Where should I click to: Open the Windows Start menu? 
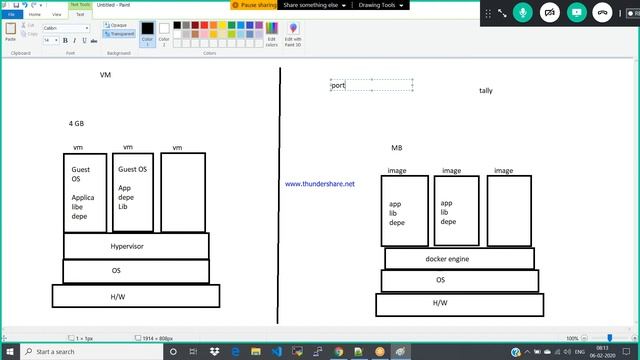click(10, 351)
